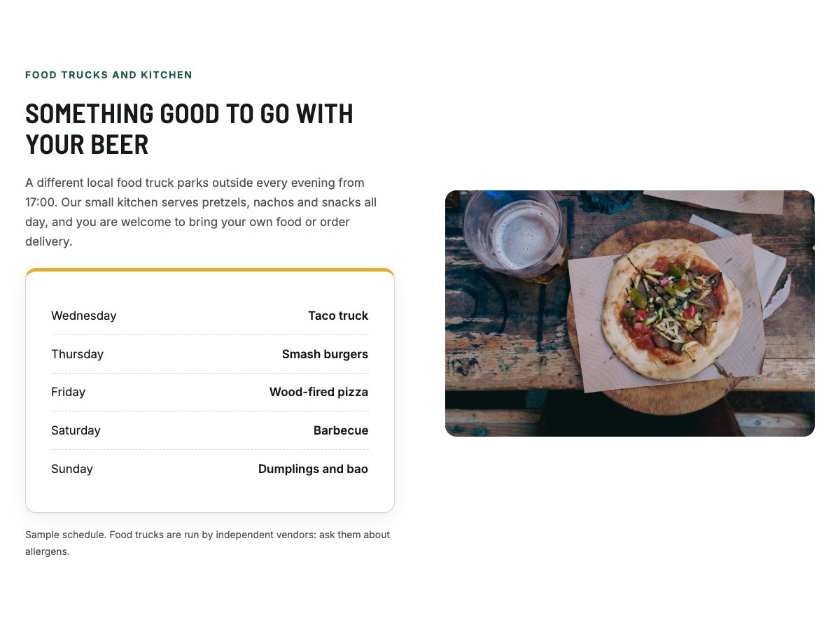Select the Sunday day label

coord(72,469)
